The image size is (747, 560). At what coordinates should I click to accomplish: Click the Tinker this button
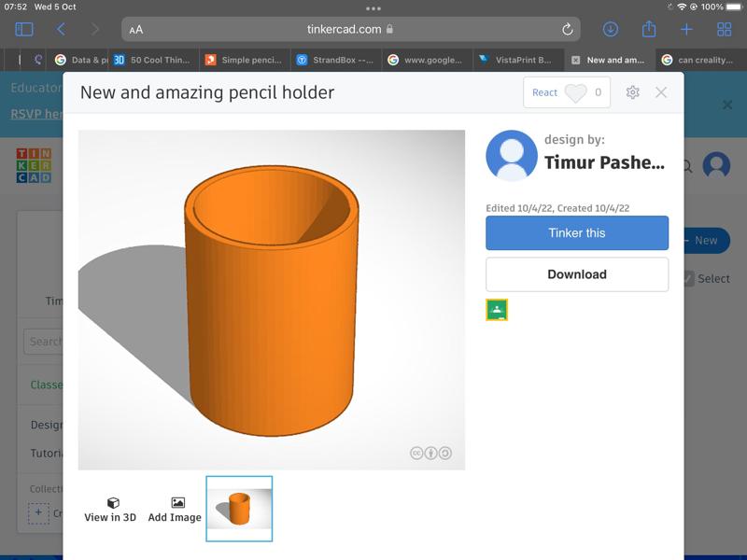577,232
